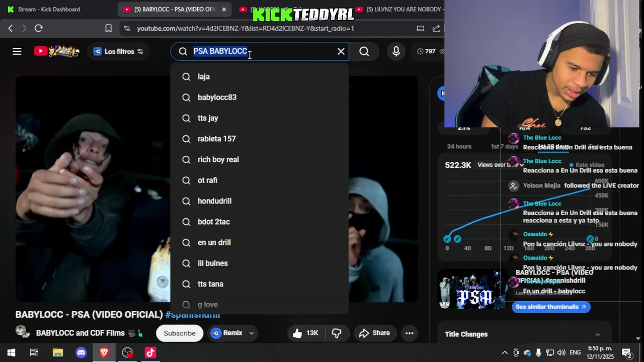Open Discord from the taskbar
Image resolution: width=644 pixels, height=362 pixels.
[81, 352]
